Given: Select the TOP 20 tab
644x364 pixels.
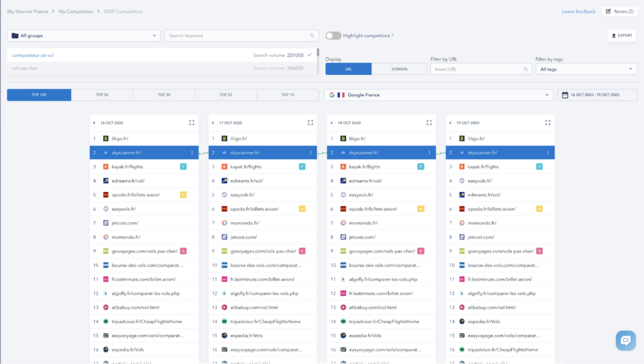Looking at the screenshot, I should coord(226,95).
